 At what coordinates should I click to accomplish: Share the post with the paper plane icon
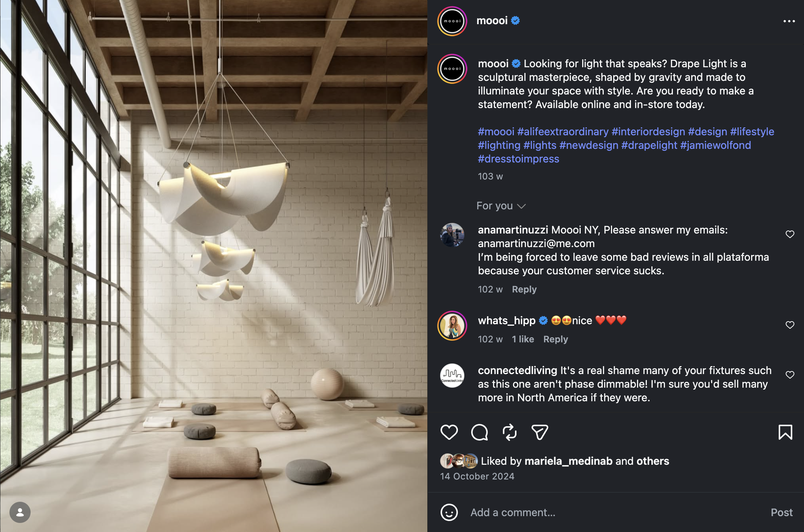click(540, 432)
